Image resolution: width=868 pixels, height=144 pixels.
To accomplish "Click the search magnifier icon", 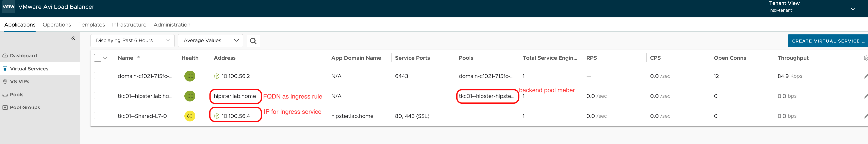I will click(253, 41).
